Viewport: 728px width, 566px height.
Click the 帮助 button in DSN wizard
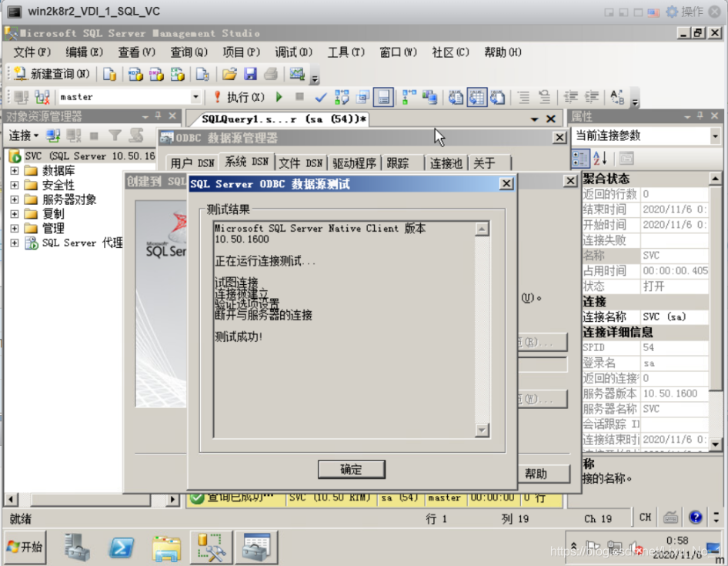pyautogui.click(x=543, y=474)
